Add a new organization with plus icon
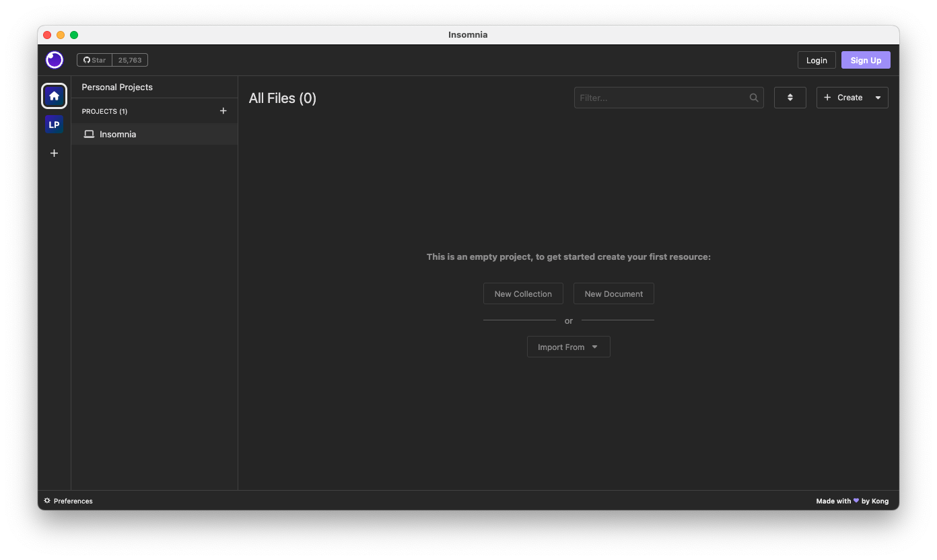This screenshot has width=937, height=560. click(55, 153)
